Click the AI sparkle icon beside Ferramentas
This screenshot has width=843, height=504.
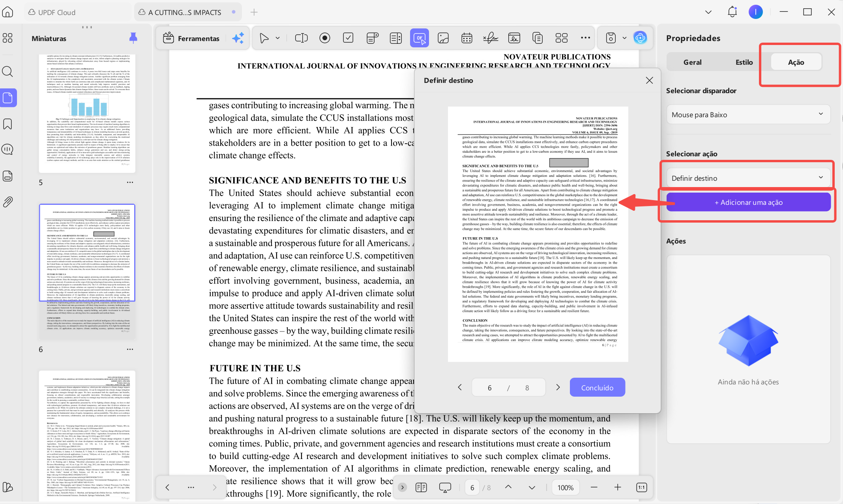point(238,38)
